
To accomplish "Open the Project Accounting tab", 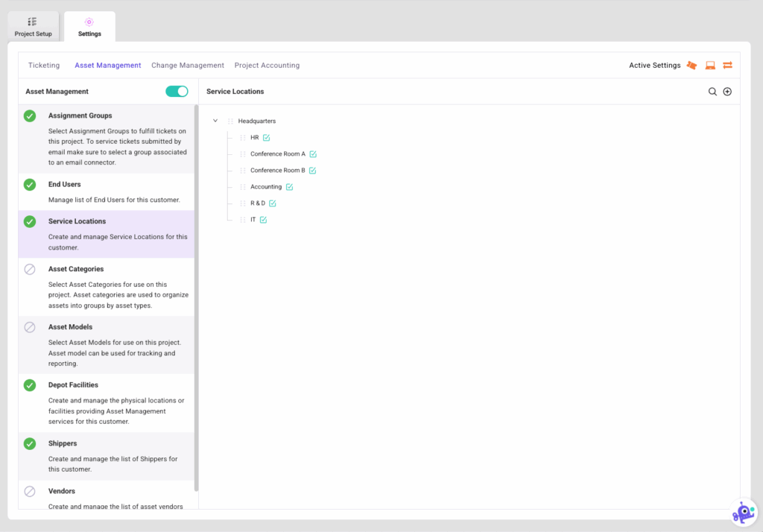I will point(267,65).
